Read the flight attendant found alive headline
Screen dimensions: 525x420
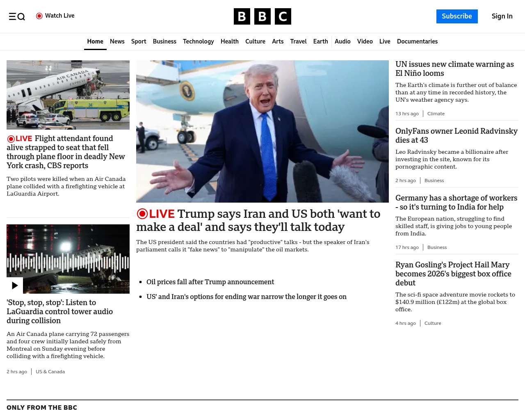[x=66, y=152]
